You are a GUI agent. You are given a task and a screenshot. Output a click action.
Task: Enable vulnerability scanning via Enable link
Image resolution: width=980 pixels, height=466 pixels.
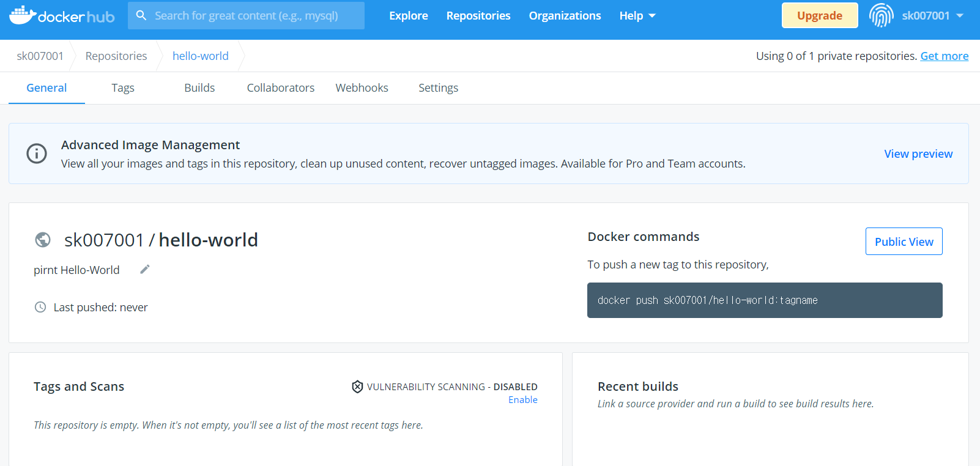[x=523, y=400]
